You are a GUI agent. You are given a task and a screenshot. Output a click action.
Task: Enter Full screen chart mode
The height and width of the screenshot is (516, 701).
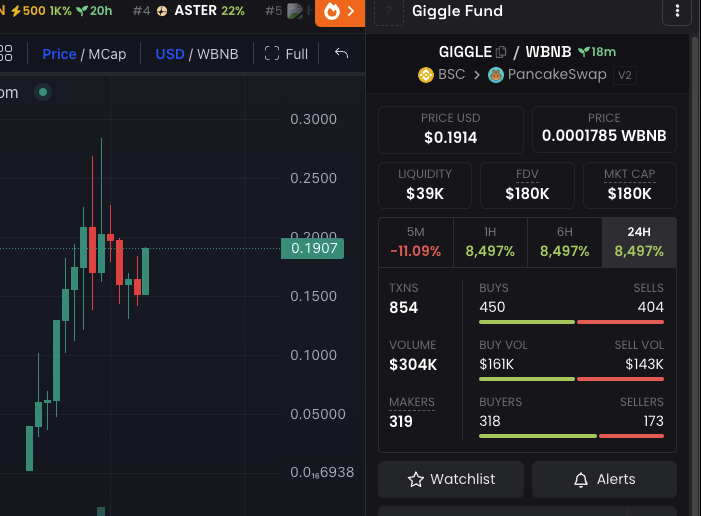[286, 54]
